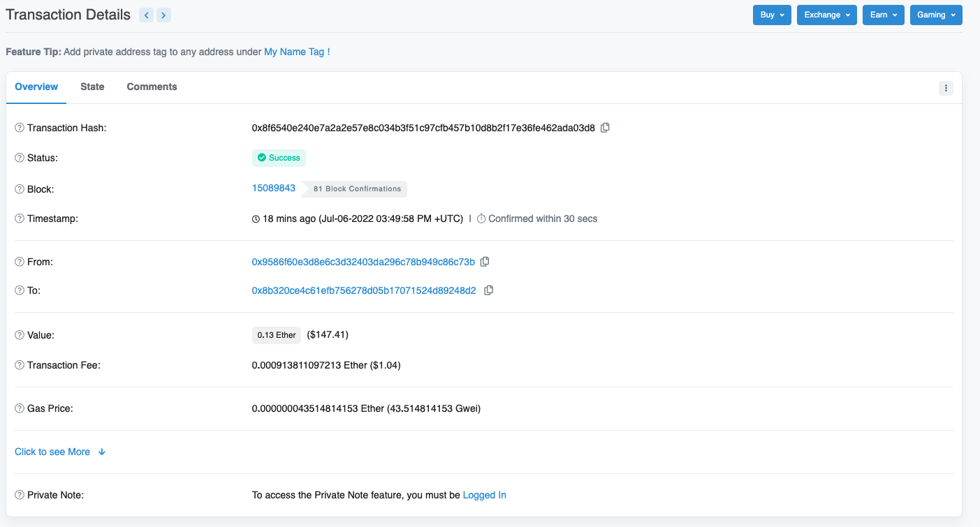Image resolution: width=980 pixels, height=527 pixels.
Task: Copy the From address
Action: tap(485, 262)
